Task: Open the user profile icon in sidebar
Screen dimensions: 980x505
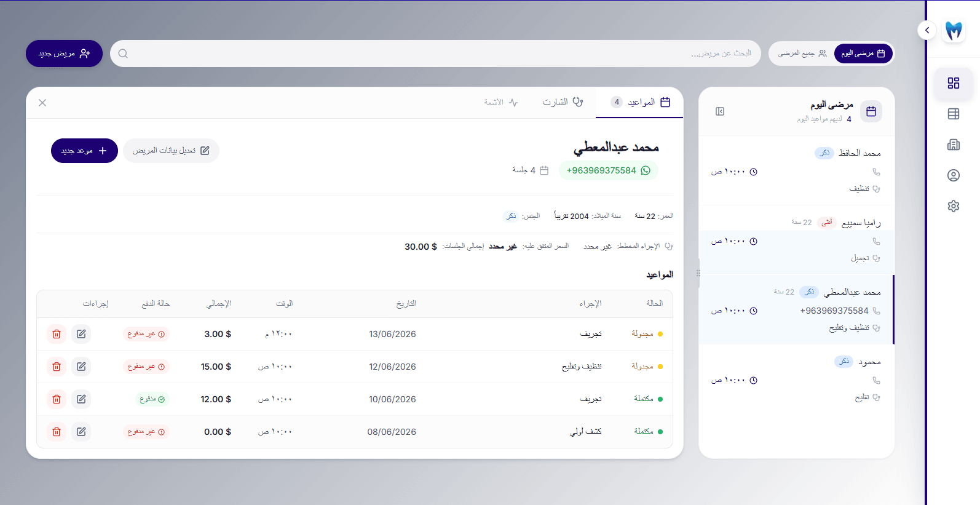Action: coord(953,175)
